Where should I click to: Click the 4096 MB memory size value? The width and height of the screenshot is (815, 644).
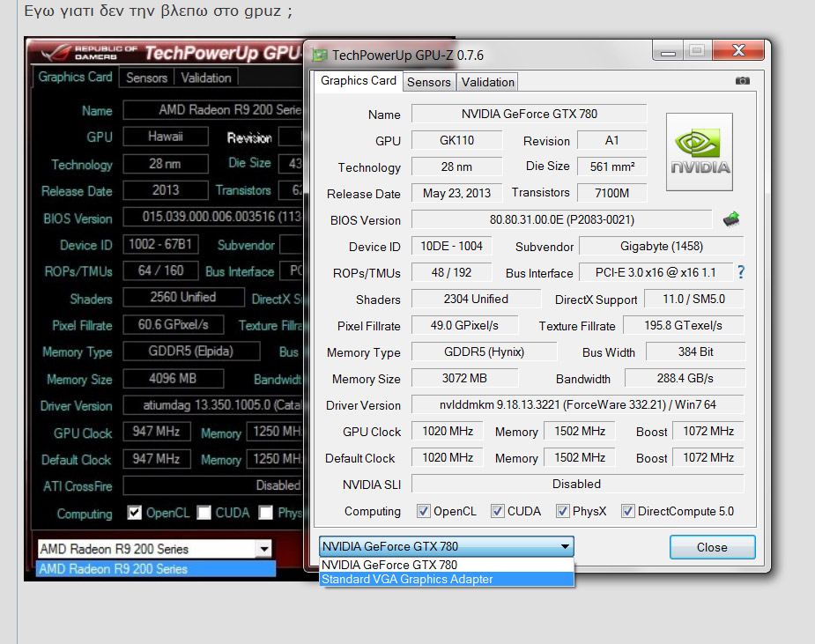click(x=173, y=378)
